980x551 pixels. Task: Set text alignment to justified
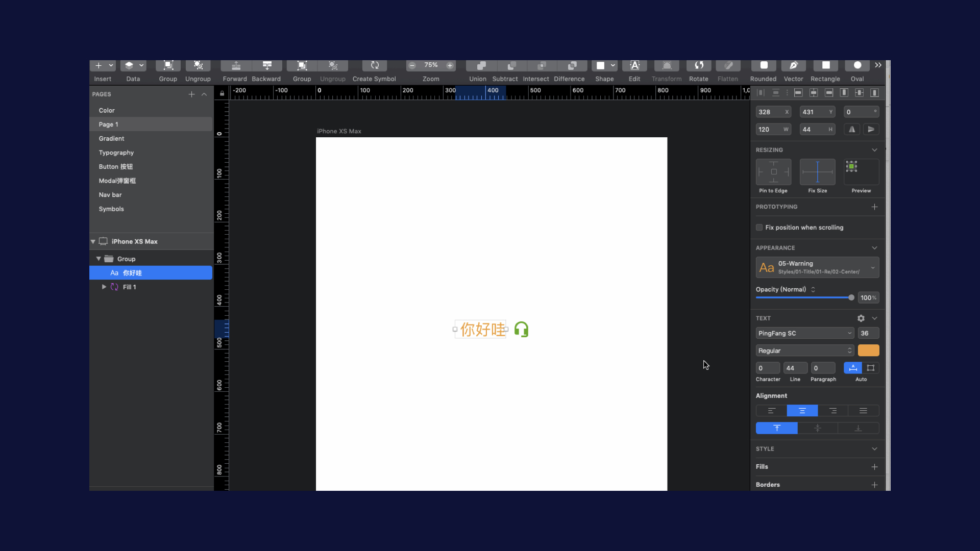click(864, 411)
